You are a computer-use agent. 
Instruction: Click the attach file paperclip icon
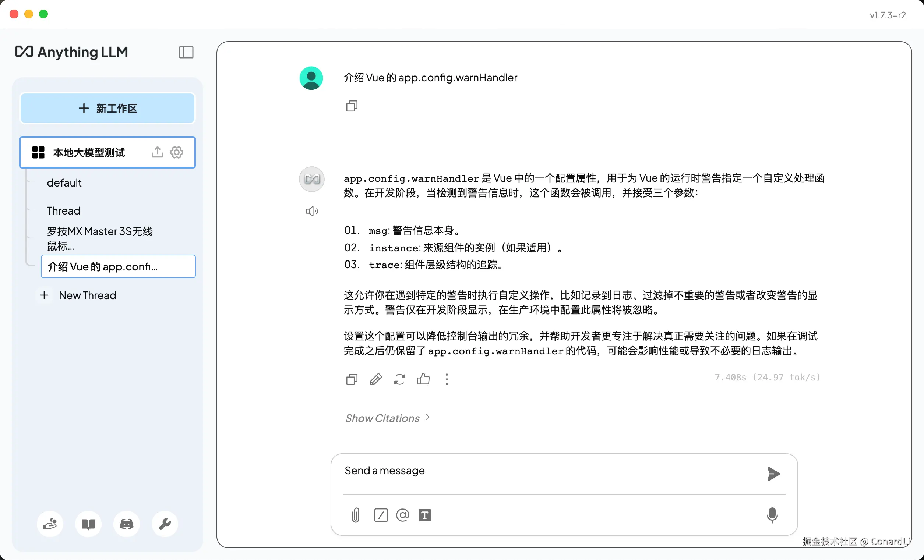[356, 515]
